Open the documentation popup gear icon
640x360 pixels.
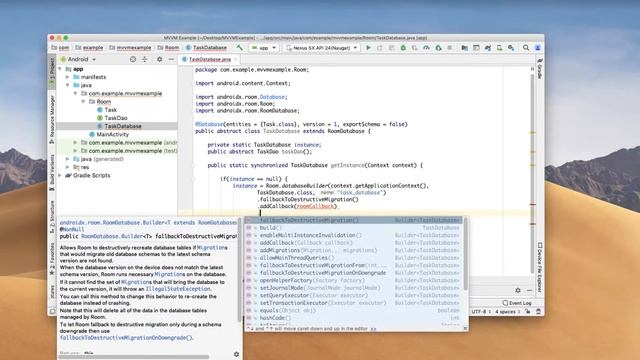[236, 354]
